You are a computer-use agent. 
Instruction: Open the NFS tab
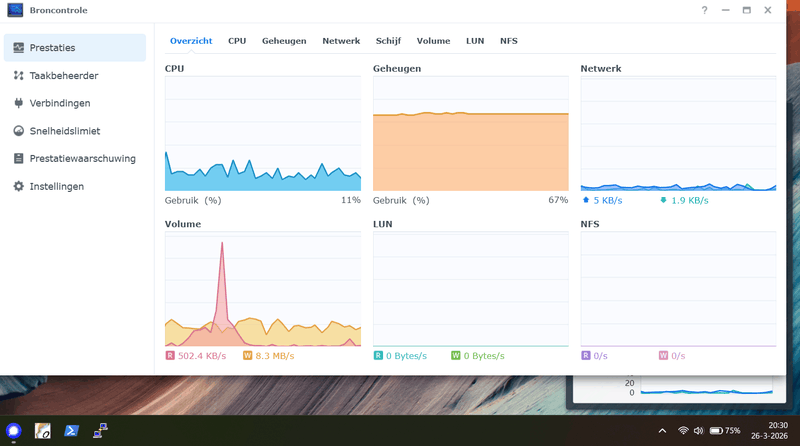[x=509, y=41]
